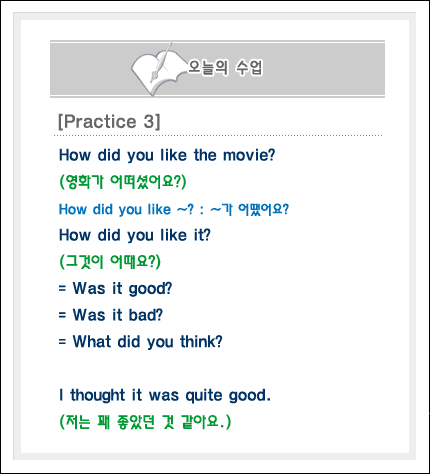Click the gray header banner background
The image size is (430, 474).
317,69
